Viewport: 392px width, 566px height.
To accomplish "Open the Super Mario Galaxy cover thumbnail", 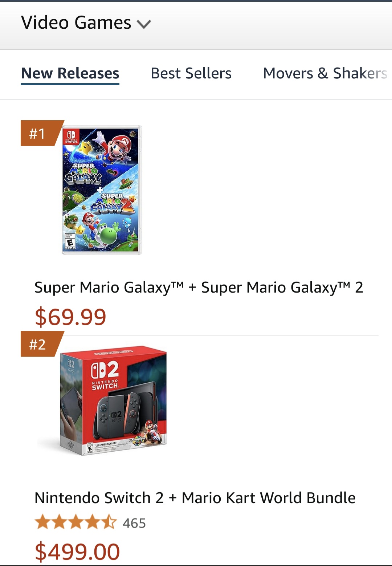I will (x=102, y=190).
